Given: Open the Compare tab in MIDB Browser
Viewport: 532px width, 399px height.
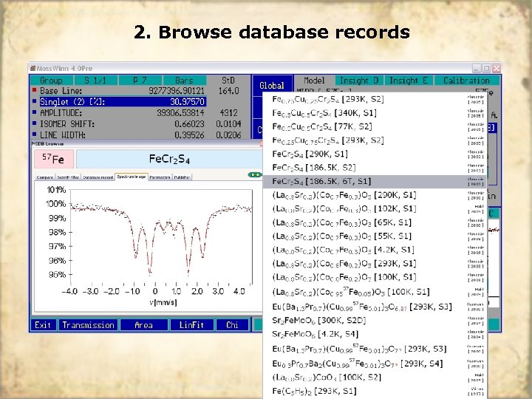Looking at the screenshot, I should tap(45, 177).
